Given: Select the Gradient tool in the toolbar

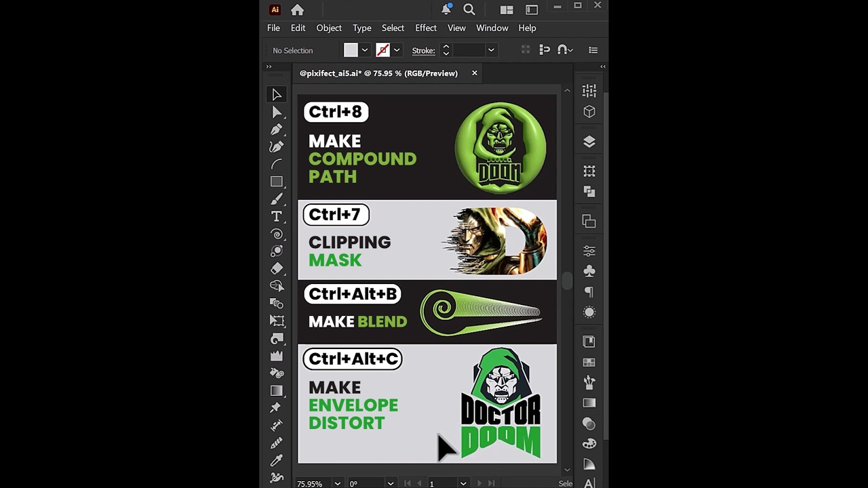Looking at the screenshot, I should pos(277,390).
